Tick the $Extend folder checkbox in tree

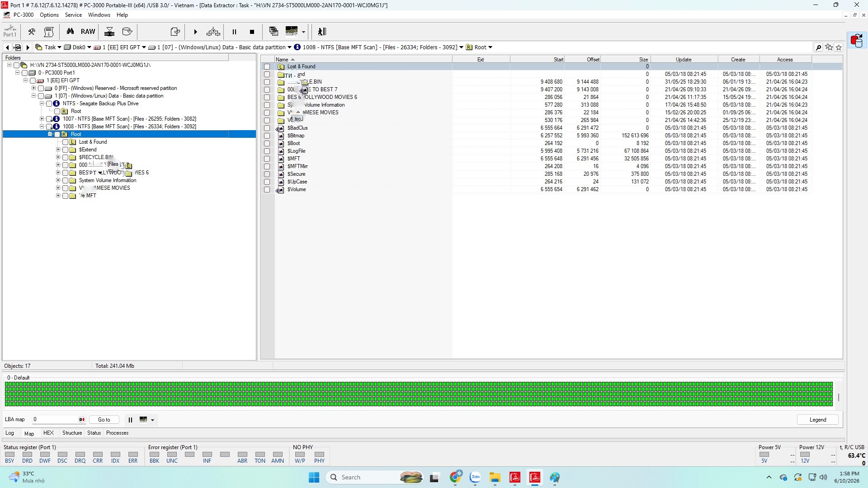65,150
